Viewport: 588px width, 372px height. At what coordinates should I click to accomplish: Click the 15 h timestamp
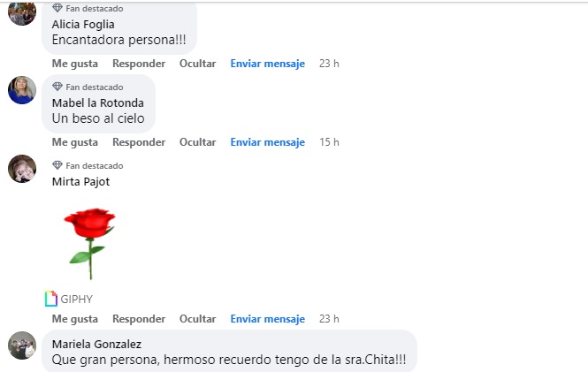[329, 142]
